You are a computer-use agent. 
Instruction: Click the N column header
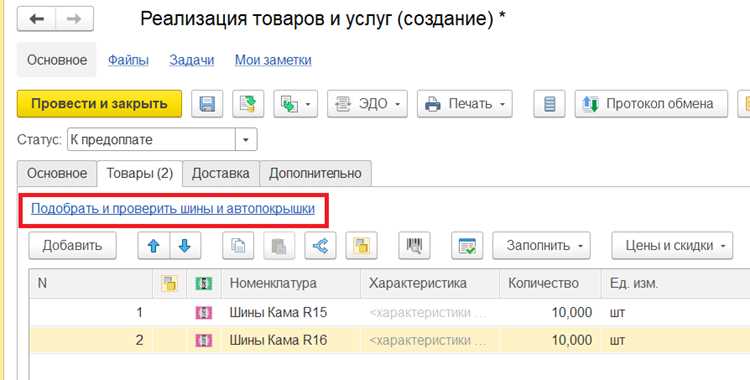(91, 283)
